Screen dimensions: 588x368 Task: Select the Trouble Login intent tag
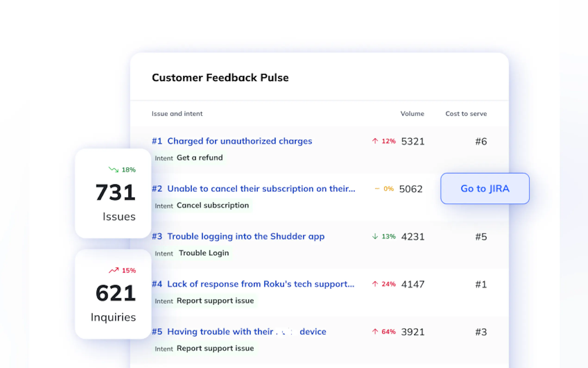pyautogui.click(x=204, y=253)
